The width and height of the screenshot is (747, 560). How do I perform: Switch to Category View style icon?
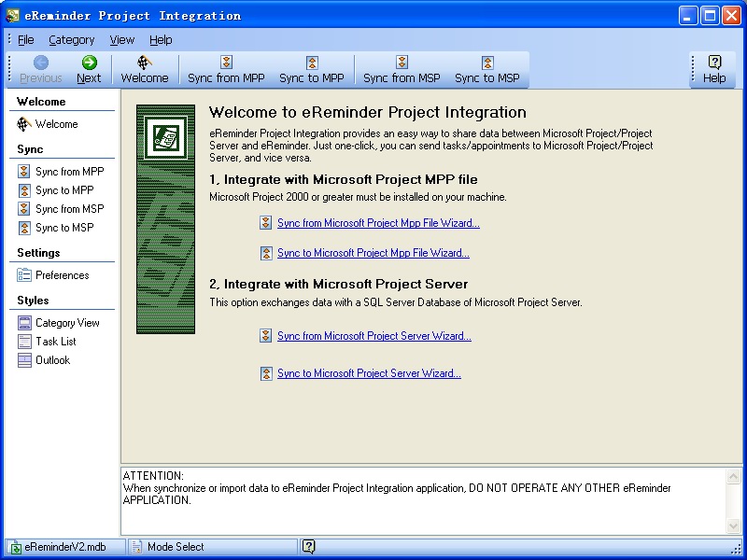pos(24,323)
